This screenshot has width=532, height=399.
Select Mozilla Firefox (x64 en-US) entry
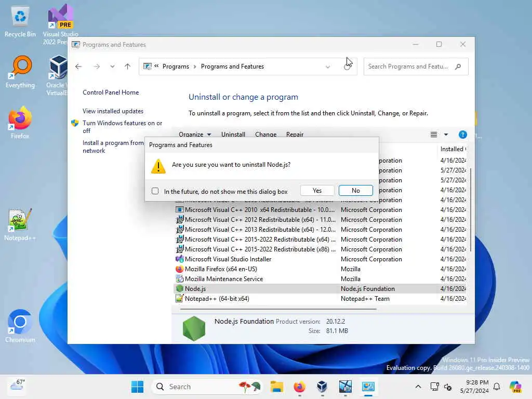pyautogui.click(x=321, y=269)
